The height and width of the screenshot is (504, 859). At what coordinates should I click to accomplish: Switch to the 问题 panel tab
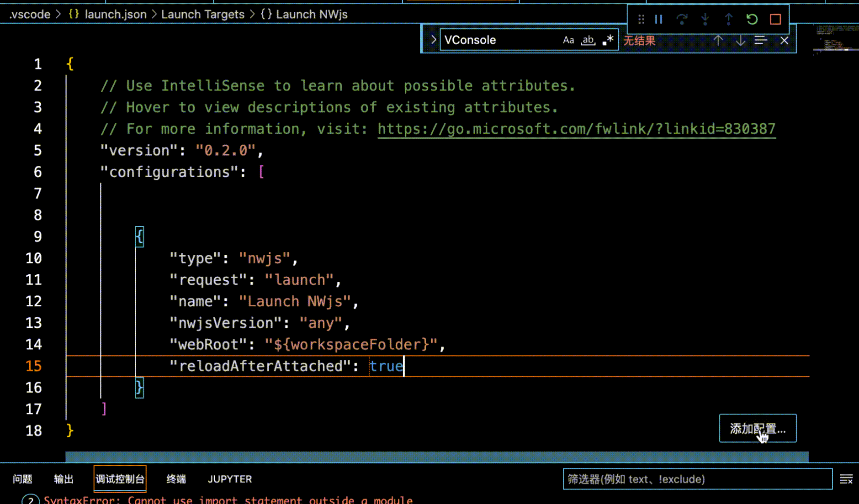[x=22, y=479]
